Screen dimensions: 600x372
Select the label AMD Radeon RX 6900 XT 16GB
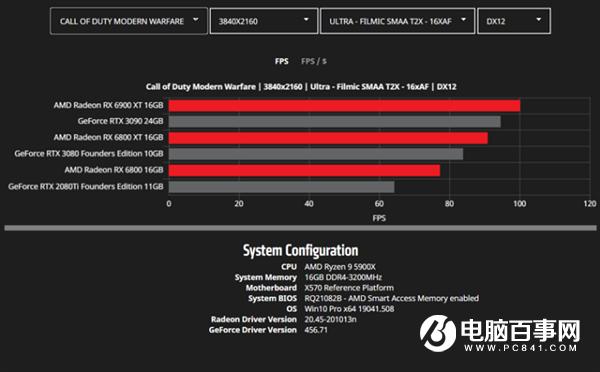coord(108,105)
